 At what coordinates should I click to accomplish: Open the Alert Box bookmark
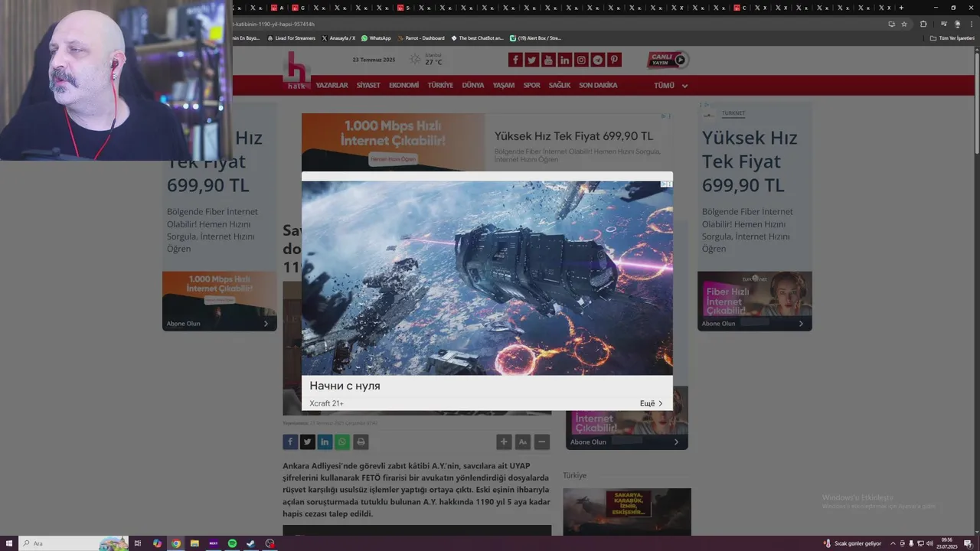[536, 37]
